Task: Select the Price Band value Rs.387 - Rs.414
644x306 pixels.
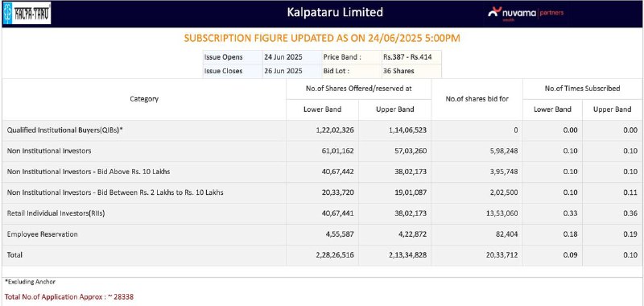Action: click(x=407, y=57)
